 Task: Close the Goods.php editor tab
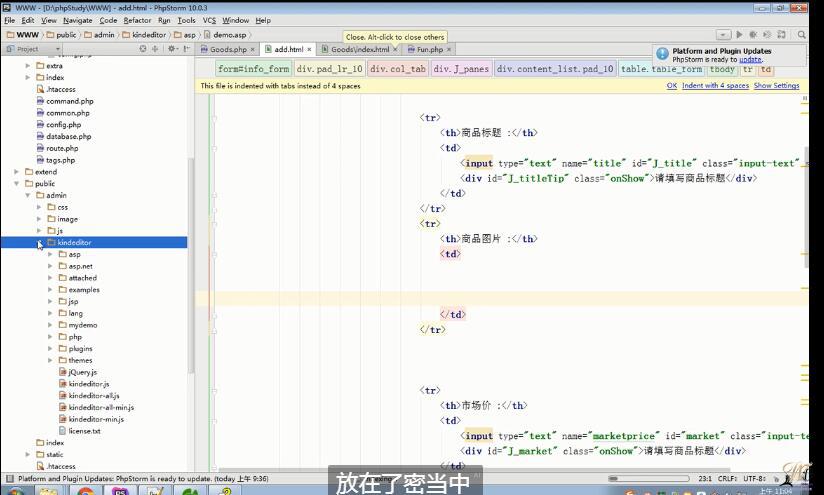[253, 49]
